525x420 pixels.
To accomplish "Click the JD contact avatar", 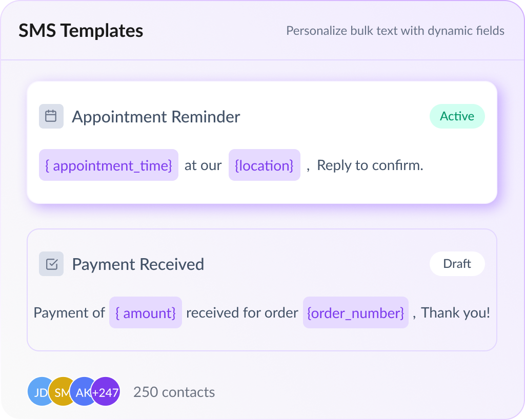I will coord(38,392).
